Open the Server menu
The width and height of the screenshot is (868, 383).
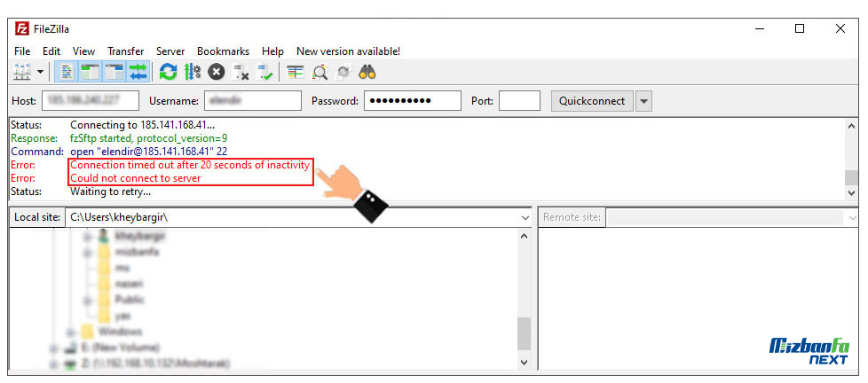(x=170, y=51)
